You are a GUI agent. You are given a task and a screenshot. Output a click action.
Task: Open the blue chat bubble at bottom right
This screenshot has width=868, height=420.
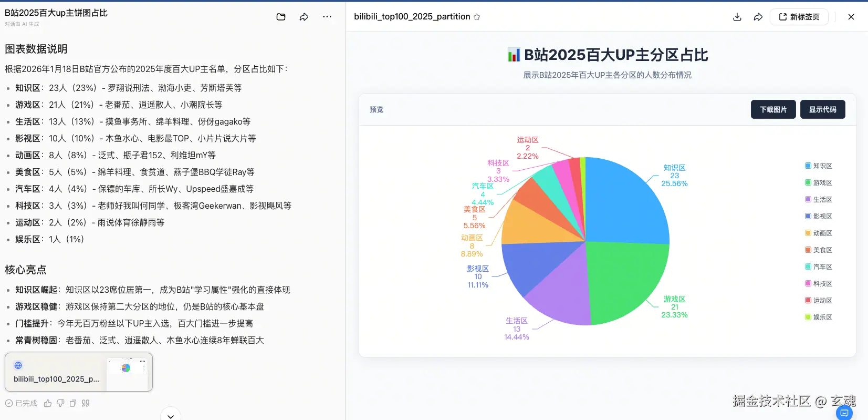[x=844, y=413]
